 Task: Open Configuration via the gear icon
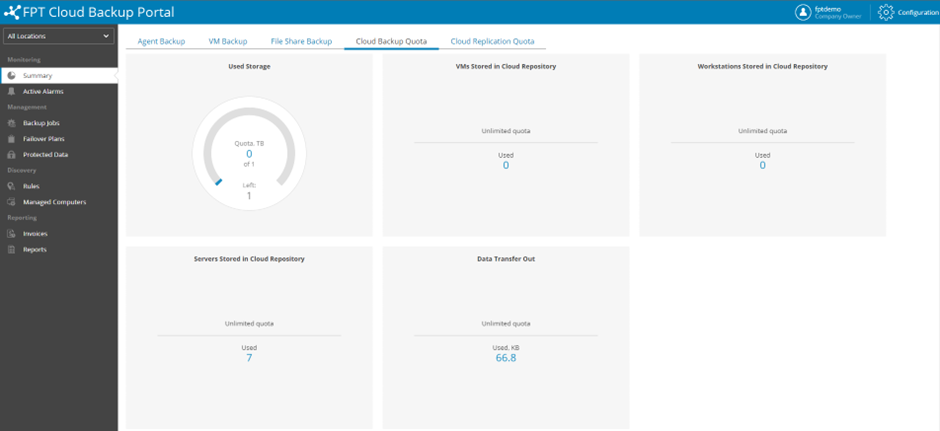pyautogui.click(x=885, y=12)
